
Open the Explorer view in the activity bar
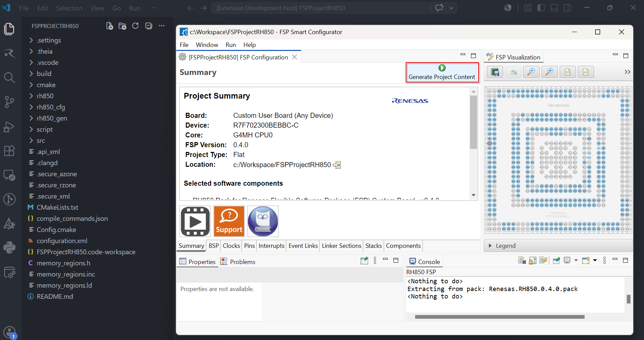tap(9, 29)
